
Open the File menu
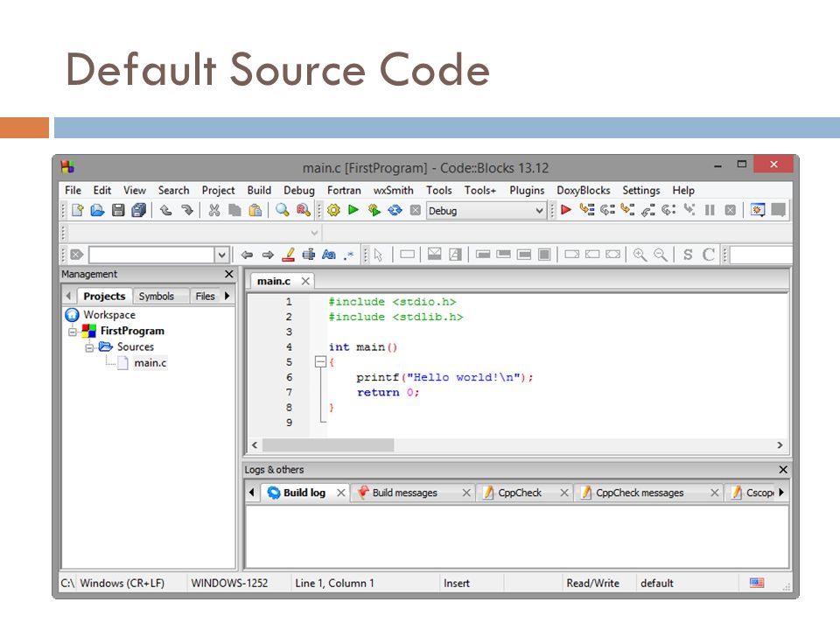[73, 190]
